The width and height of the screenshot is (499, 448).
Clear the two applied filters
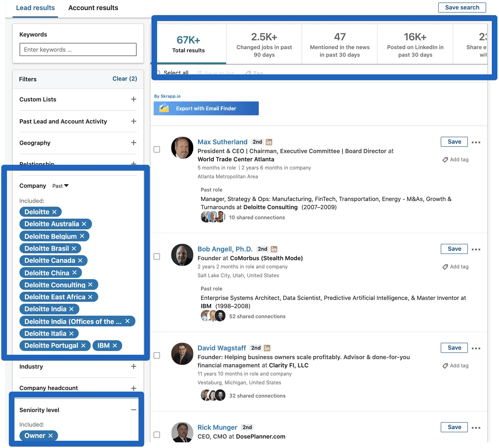coord(125,79)
